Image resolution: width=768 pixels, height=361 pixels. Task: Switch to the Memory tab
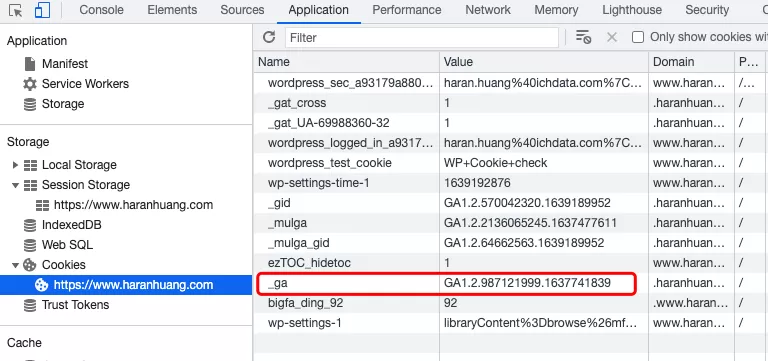[x=556, y=10]
